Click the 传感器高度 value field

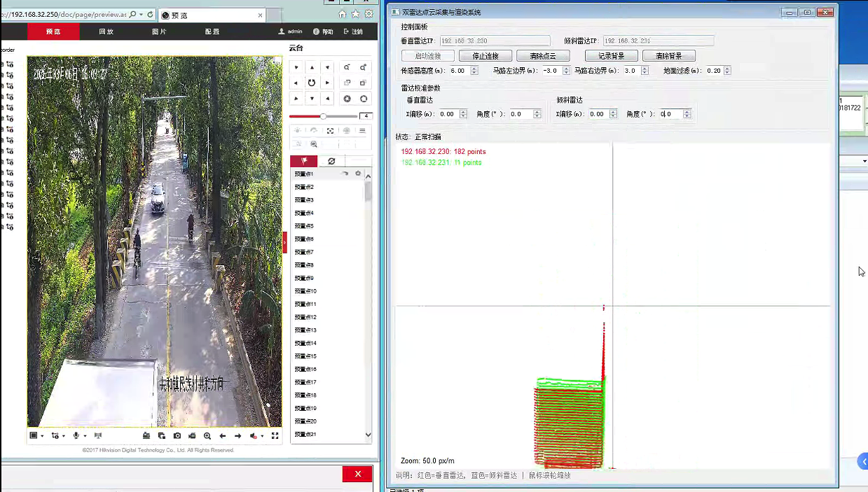pos(459,71)
